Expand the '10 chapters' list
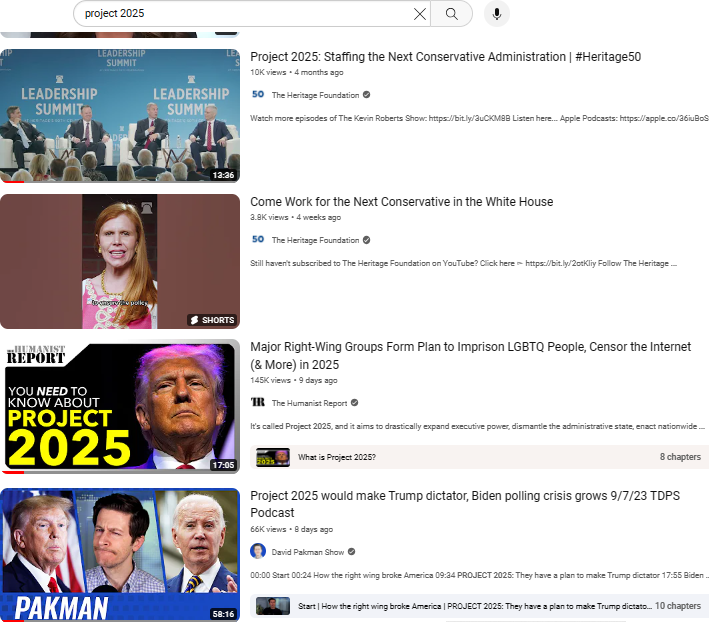This screenshot has width=709, height=622. pyautogui.click(x=678, y=606)
